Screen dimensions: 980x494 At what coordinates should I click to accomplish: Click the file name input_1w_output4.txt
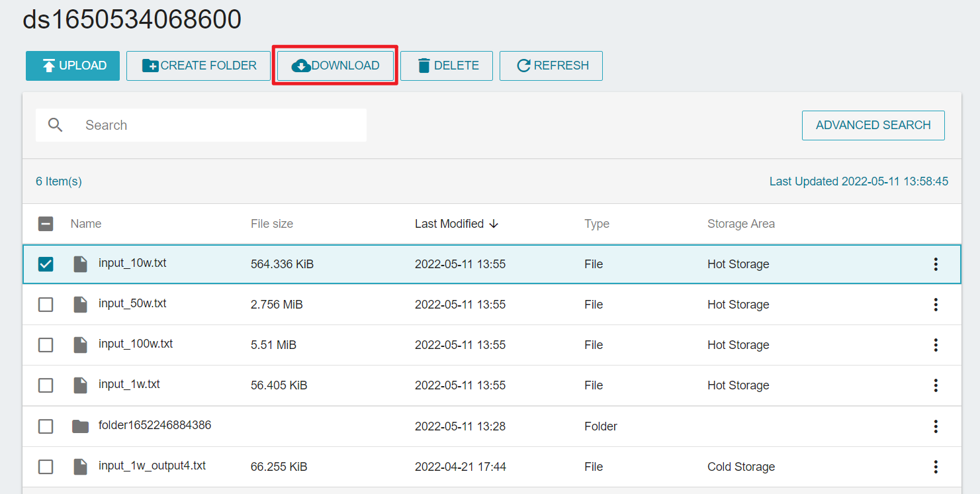point(152,466)
